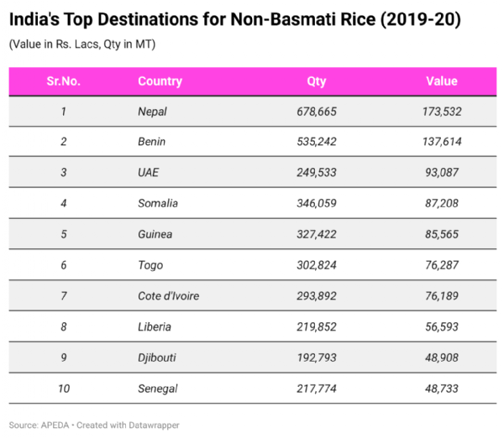The height and width of the screenshot is (438, 504).
Task: Select the 137,614 value for Benin
Action: [x=441, y=142]
